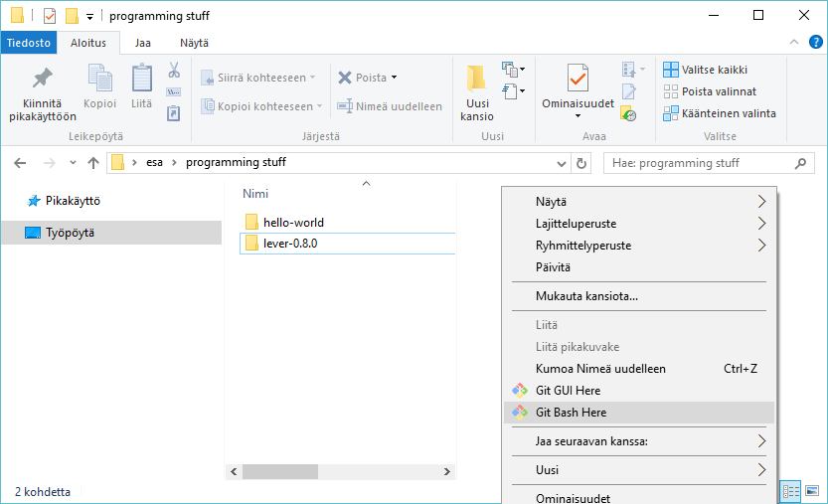Click the up one level arrow
828x504 pixels.
pyautogui.click(x=93, y=163)
